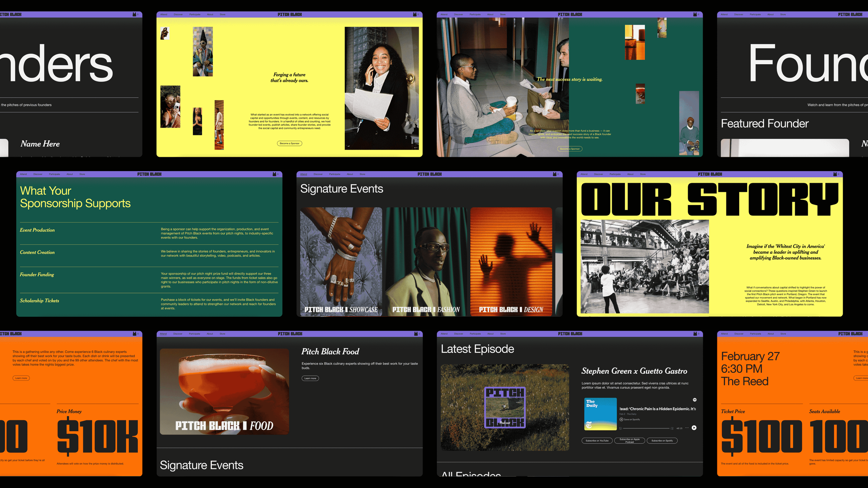Click the Ticket Price label on the February 27 page
Screen dimensions: 868x488
(733, 411)
